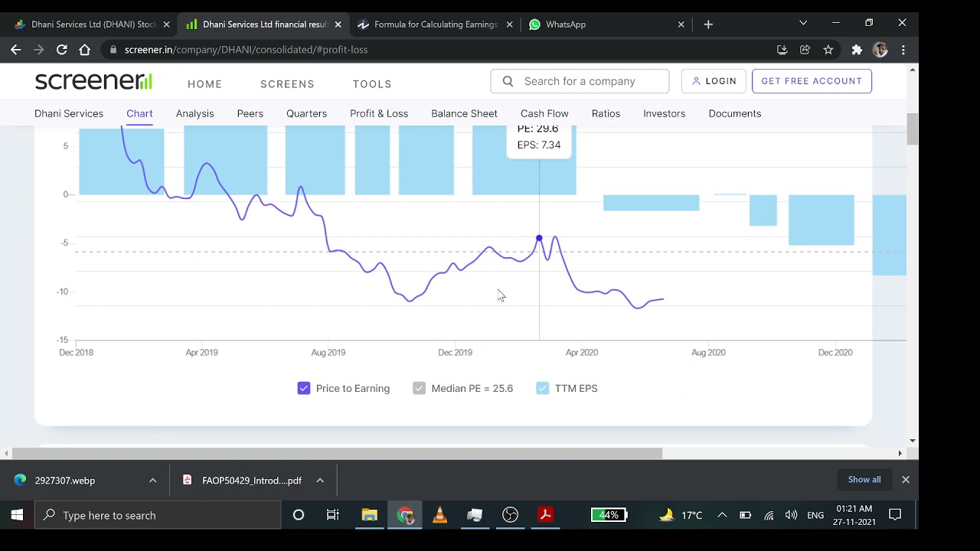Image resolution: width=980 pixels, height=551 pixels.
Task: Bookmark this page with the star icon
Action: point(828,50)
